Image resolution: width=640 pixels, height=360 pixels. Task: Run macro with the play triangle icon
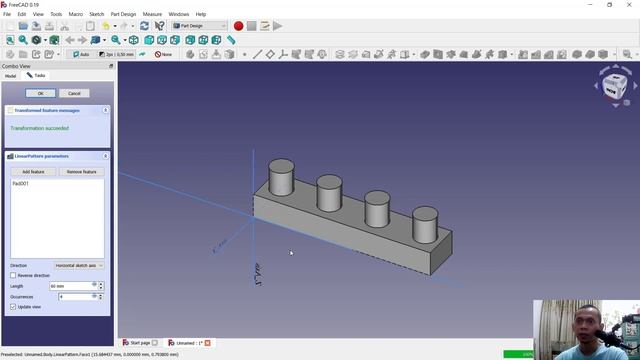[278, 26]
